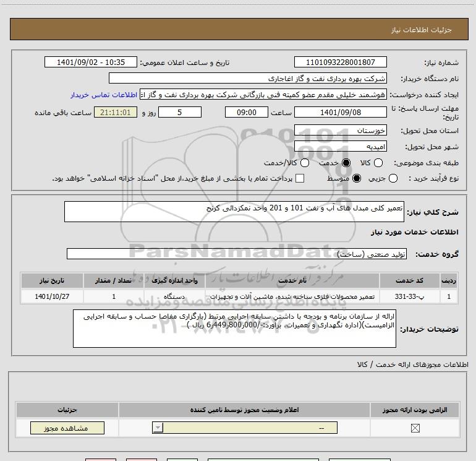476x461 pixels.
Task: Click the اطلاعات خدمات مورد نیاز heading
Action: [414, 232]
